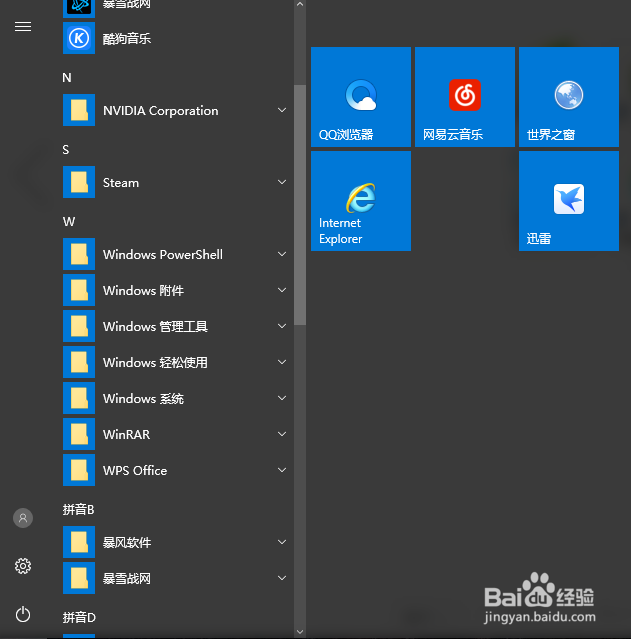Click the app list scrollbar thumb

point(300,205)
